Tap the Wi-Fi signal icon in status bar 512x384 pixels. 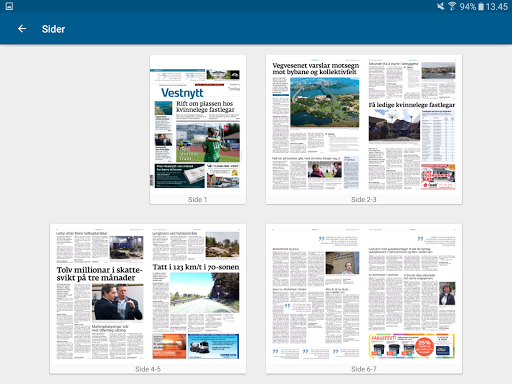point(452,6)
